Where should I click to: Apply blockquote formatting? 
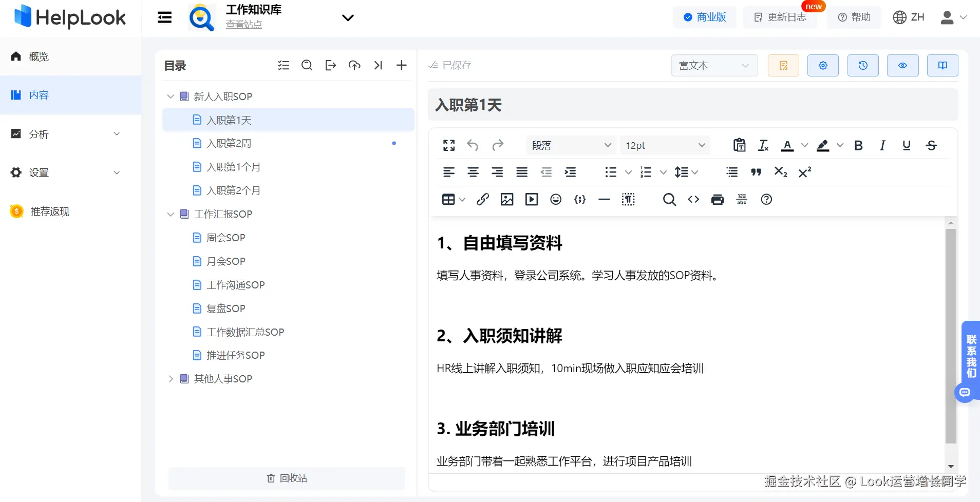[756, 172]
